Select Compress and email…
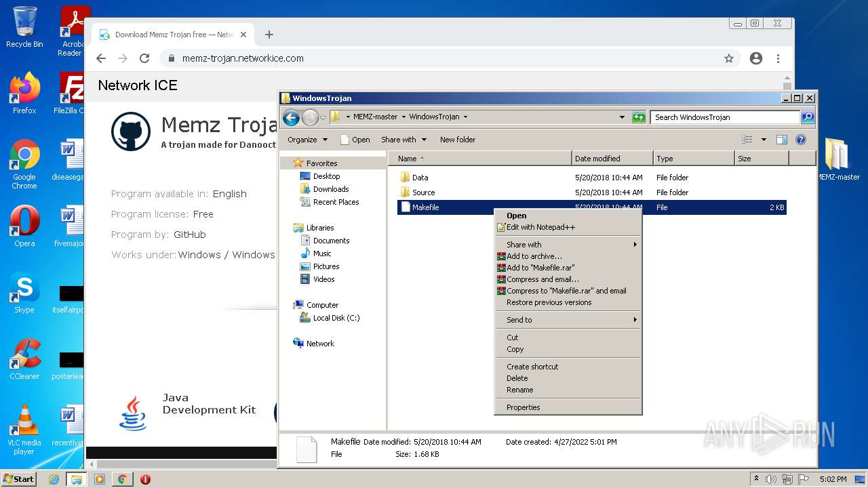 point(568,279)
